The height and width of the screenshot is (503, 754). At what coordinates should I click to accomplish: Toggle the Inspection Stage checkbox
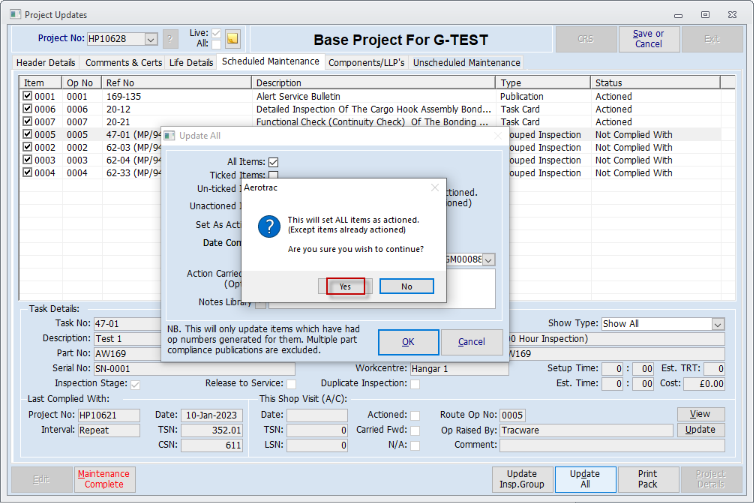tap(135, 384)
